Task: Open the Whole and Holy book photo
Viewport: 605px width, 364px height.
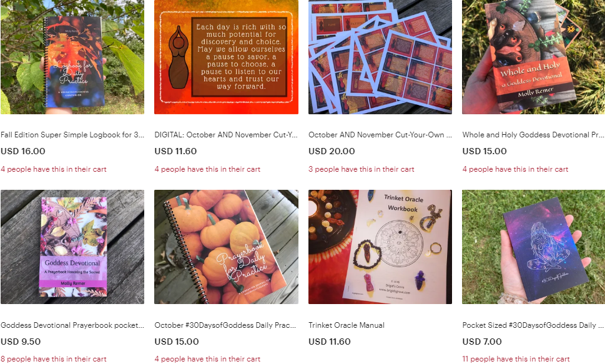Action: (x=534, y=57)
